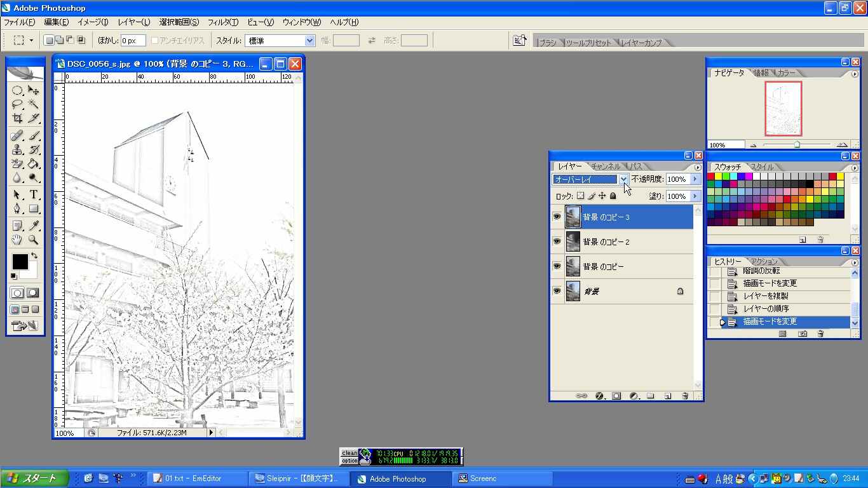
Task: Click スタート start button
Action: [x=33, y=478]
